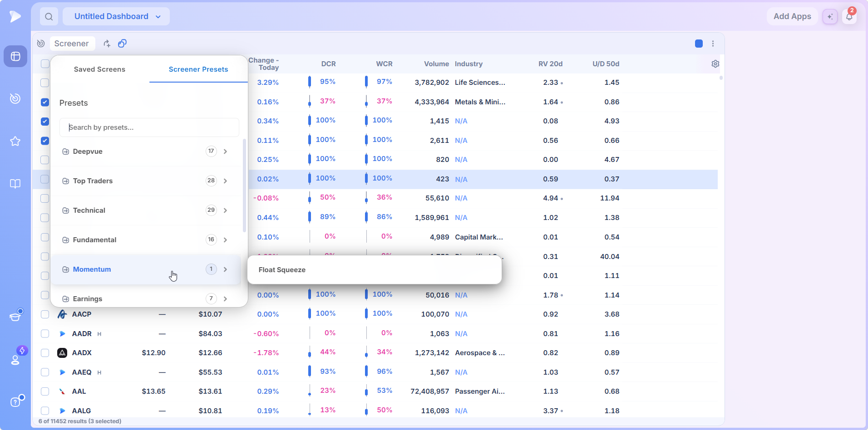
Task: Toggle the select-all header checkbox
Action: [x=45, y=64]
